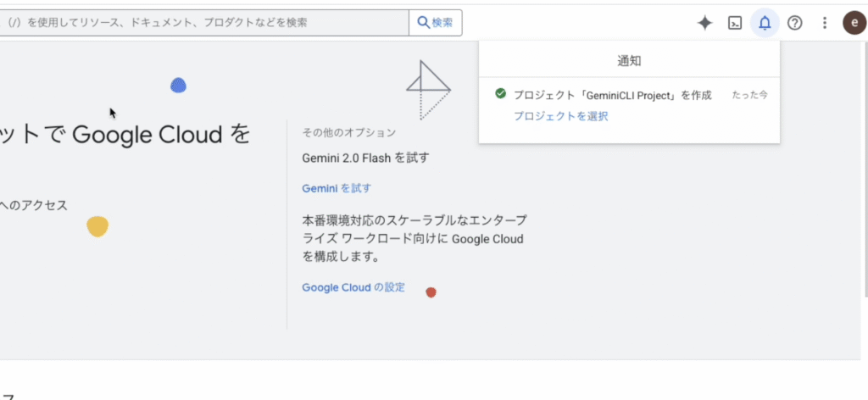The image size is (868, 400).
Task: Click the 検索 search button
Action: pos(435,23)
